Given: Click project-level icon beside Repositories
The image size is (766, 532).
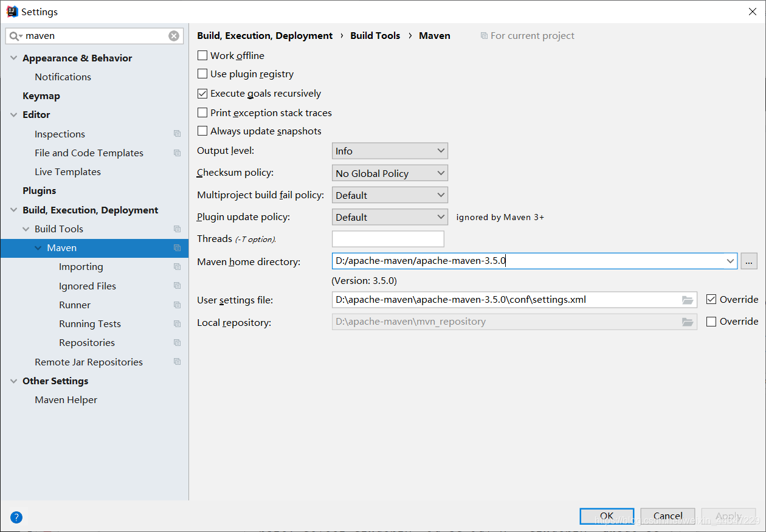Looking at the screenshot, I should pyautogui.click(x=178, y=342).
